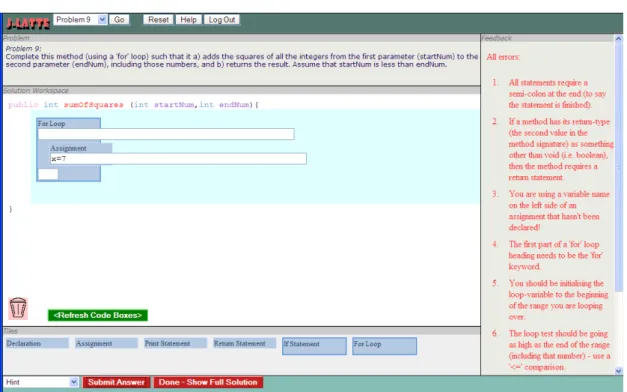
Task: Click the Assignment field containing x=7
Action: pos(178,159)
